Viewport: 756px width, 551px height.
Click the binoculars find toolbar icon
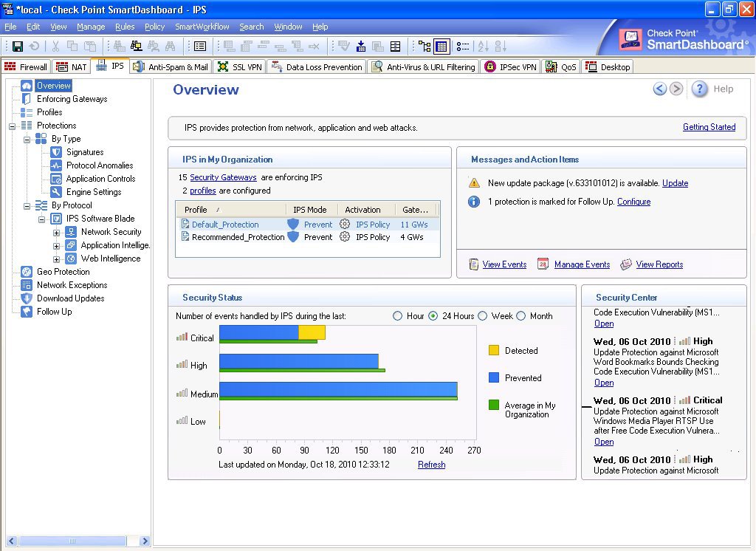click(x=171, y=47)
